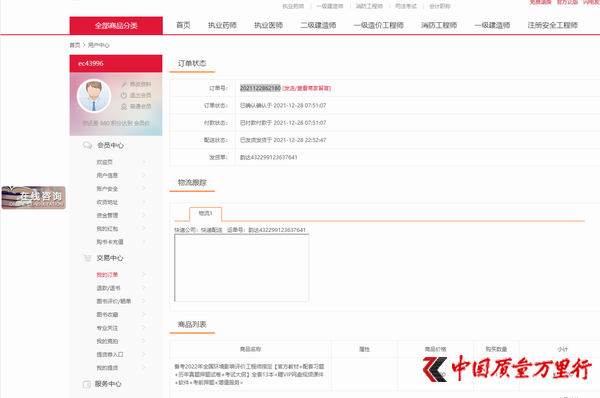The width and height of the screenshot is (600, 398).
Task: Click inside the empty logistics tracking box
Action: [x=241, y=268]
